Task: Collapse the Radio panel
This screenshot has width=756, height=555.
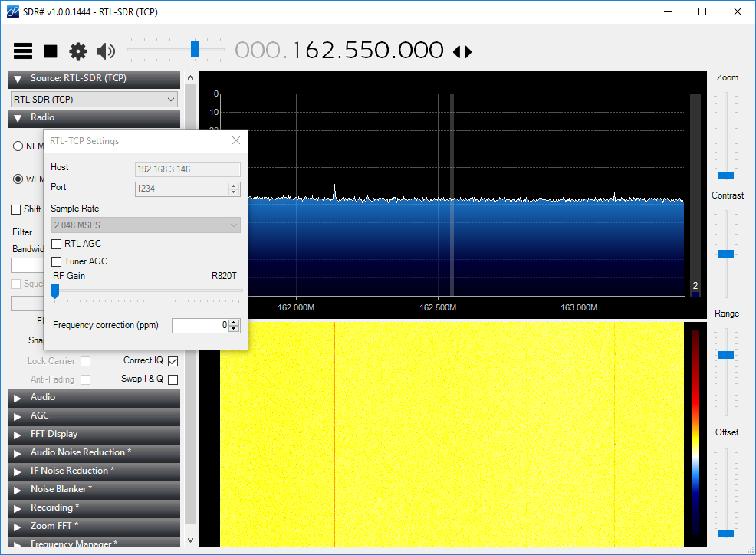Action: (x=94, y=117)
